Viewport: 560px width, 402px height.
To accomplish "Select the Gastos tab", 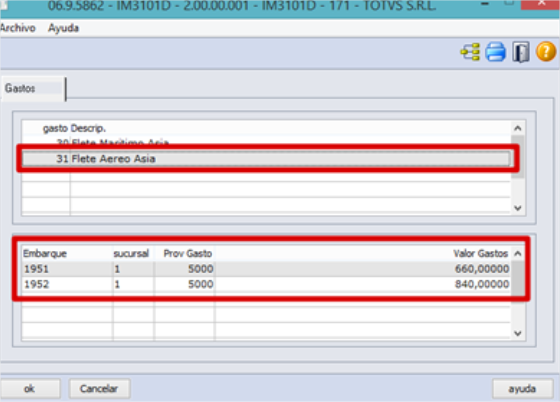I will tap(33, 89).
